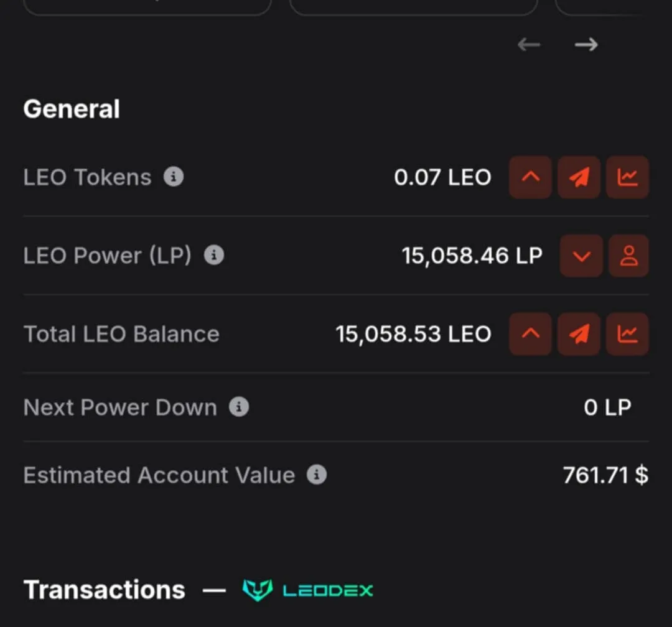Show info for LEO Tokens
672x627 pixels.
(x=174, y=177)
